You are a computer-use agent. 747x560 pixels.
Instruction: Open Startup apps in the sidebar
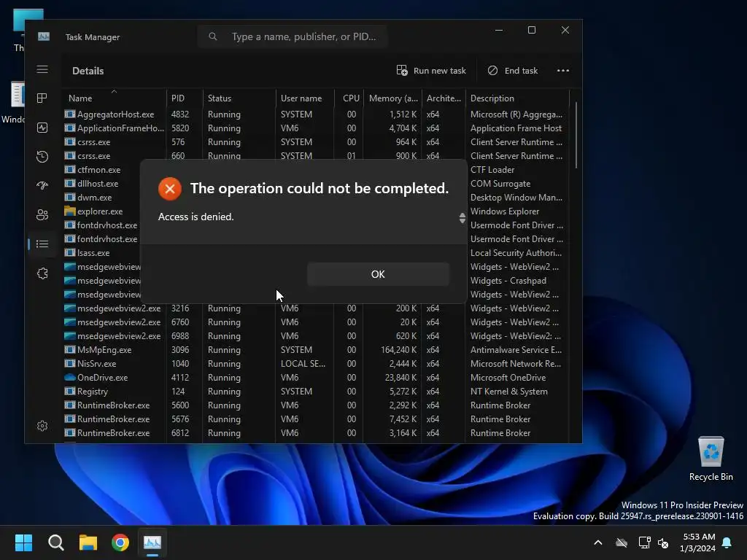[42, 186]
